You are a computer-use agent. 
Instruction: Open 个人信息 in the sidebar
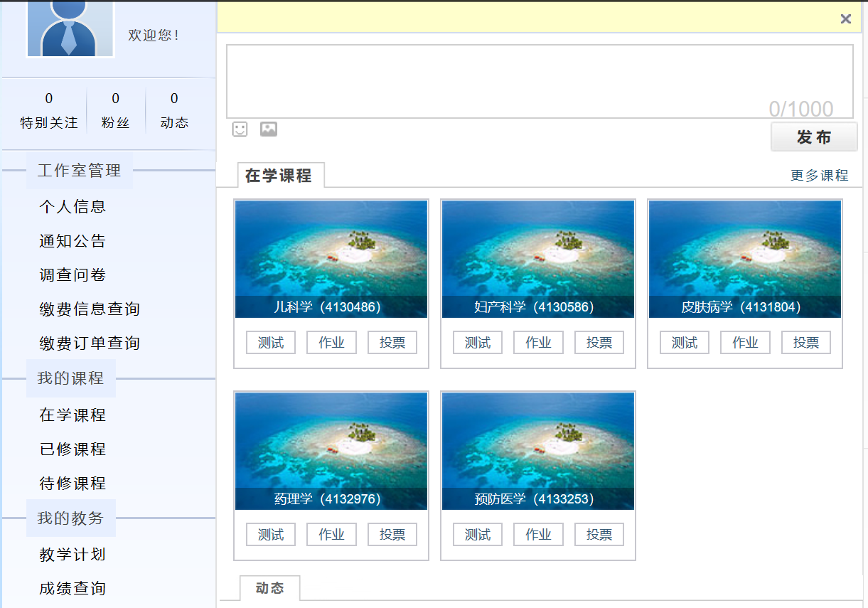pos(73,207)
